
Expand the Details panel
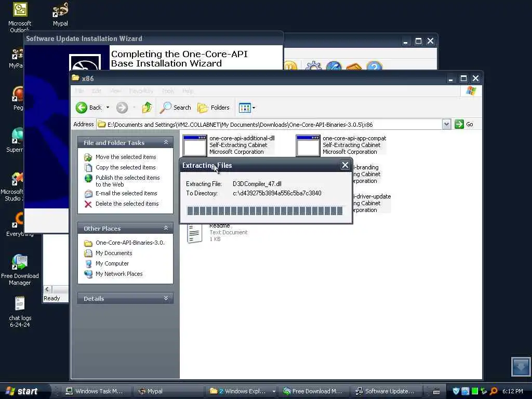(x=166, y=298)
